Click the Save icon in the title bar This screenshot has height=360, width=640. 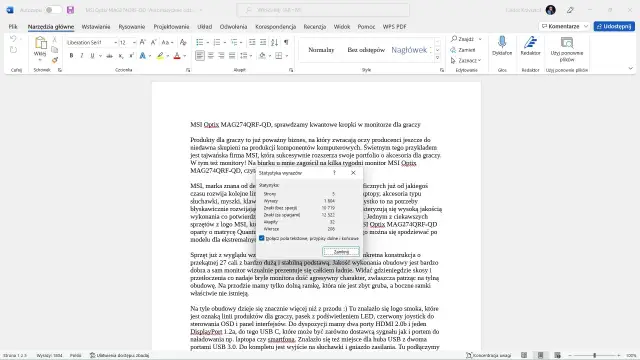71,10
